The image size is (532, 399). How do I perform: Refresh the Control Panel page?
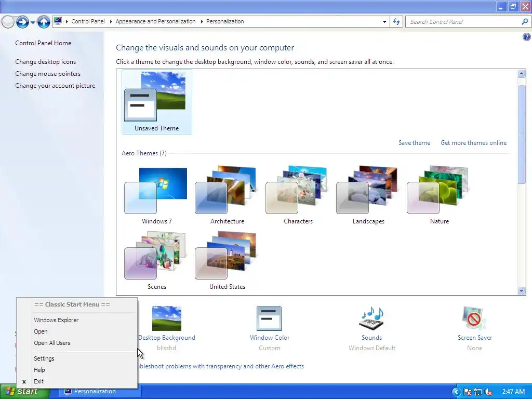coord(396,21)
